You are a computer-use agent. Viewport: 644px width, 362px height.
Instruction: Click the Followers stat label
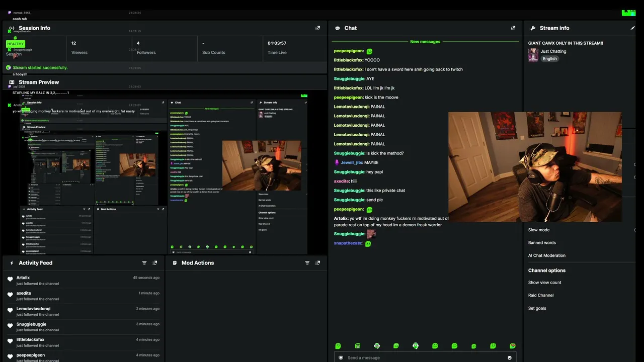point(146,52)
